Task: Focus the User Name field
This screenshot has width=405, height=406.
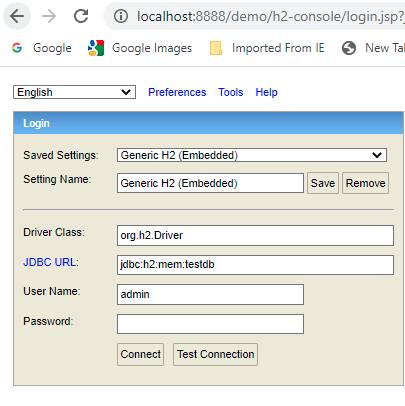Action: (210, 294)
